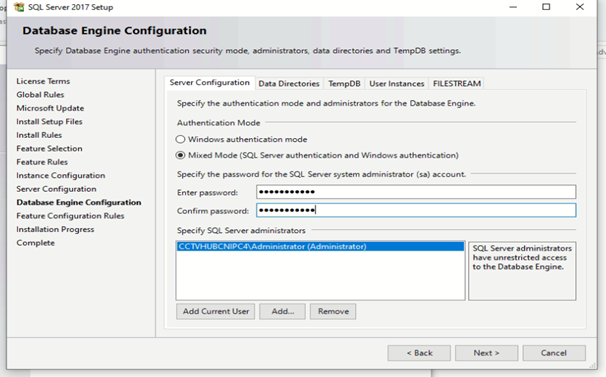Click the SQL Server Setup title bar icon
Image resolution: width=606 pixels, height=377 pixels.
click(19, 7)
